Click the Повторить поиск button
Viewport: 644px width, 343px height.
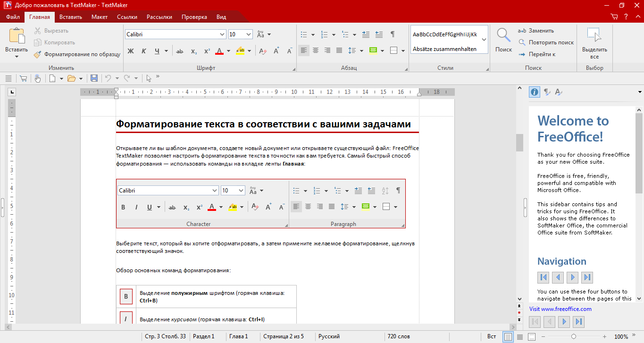coord(546,42)
